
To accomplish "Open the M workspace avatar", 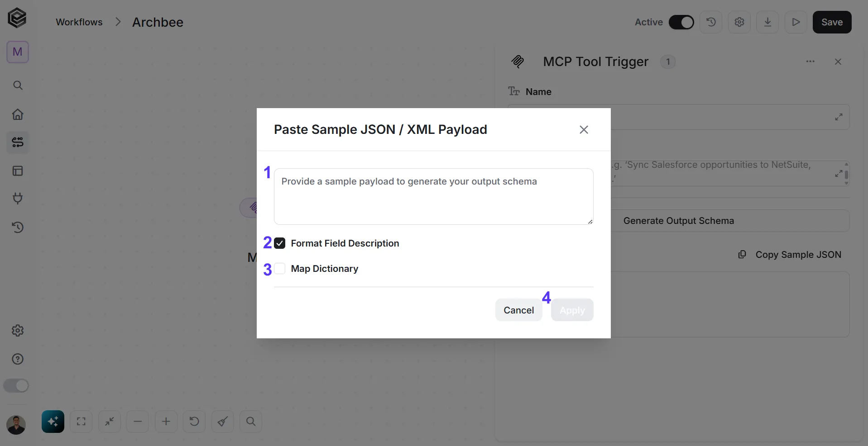I will (x=18, y=52).
